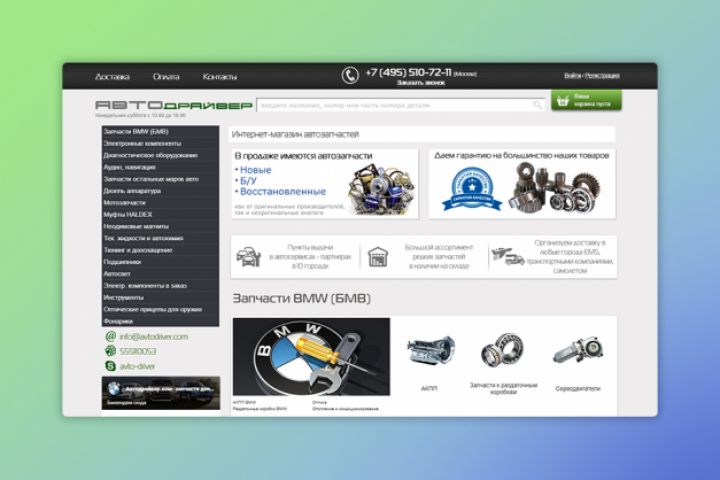Open the Оплата menu item
The width and height of the screenshot is (720, 480).
(x=166, y=77)
